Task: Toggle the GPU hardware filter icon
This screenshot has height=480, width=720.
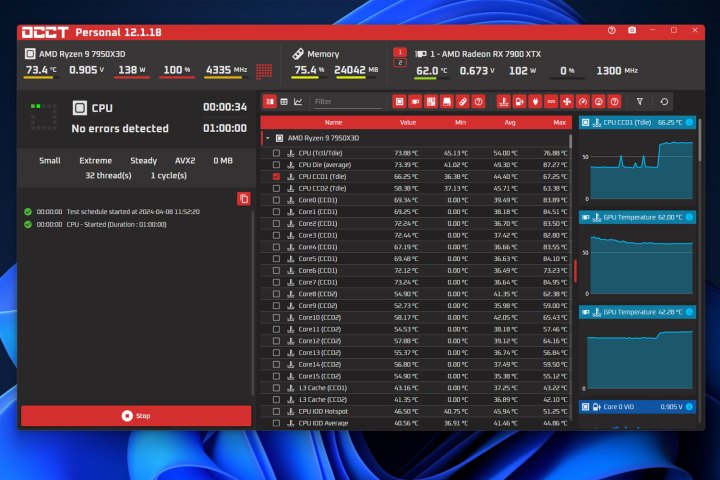Action: pos(415,102)
